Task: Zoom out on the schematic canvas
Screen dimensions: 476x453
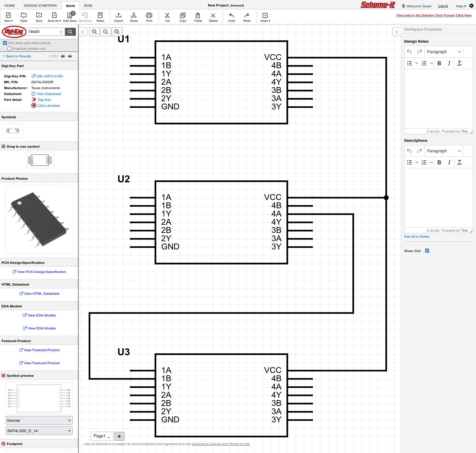Action: [x=106, y=32]
